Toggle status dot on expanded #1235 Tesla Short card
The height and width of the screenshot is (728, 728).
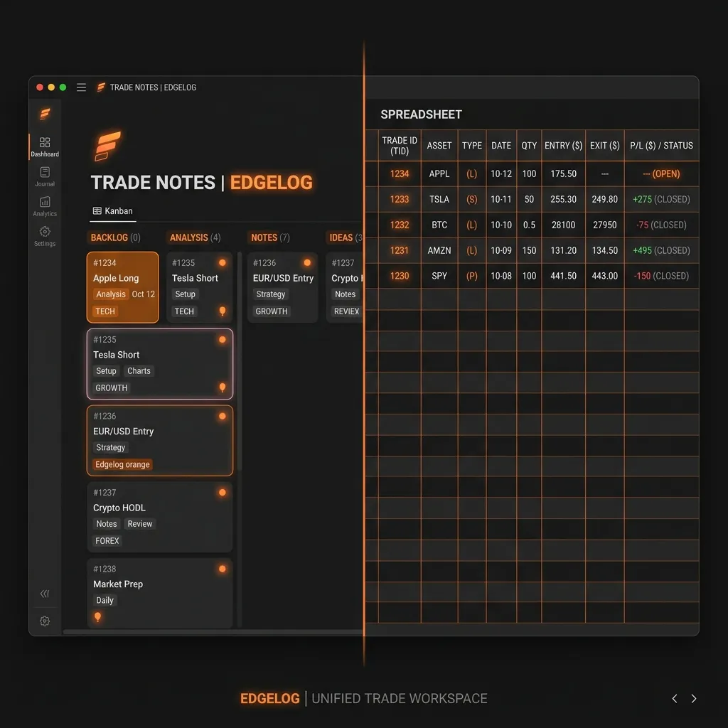[x=223, y=339]
